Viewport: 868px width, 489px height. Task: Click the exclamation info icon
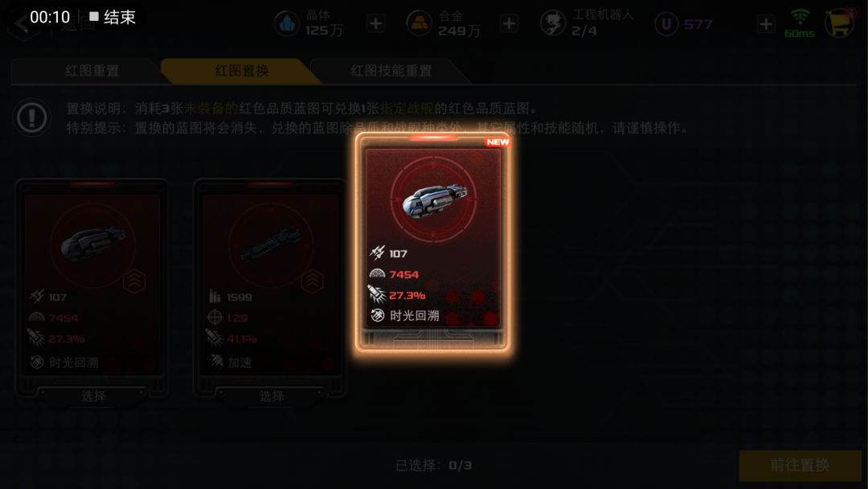coord(32,117)
